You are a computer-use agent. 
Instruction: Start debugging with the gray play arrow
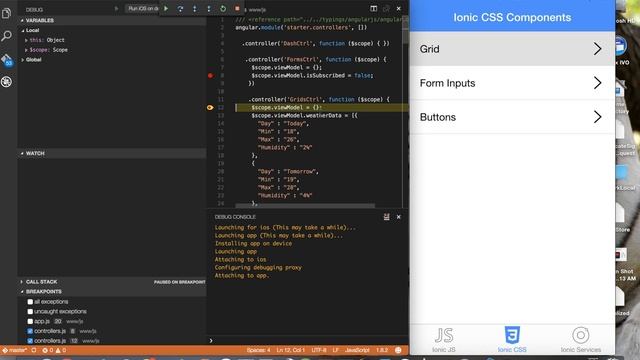(116, 9)
